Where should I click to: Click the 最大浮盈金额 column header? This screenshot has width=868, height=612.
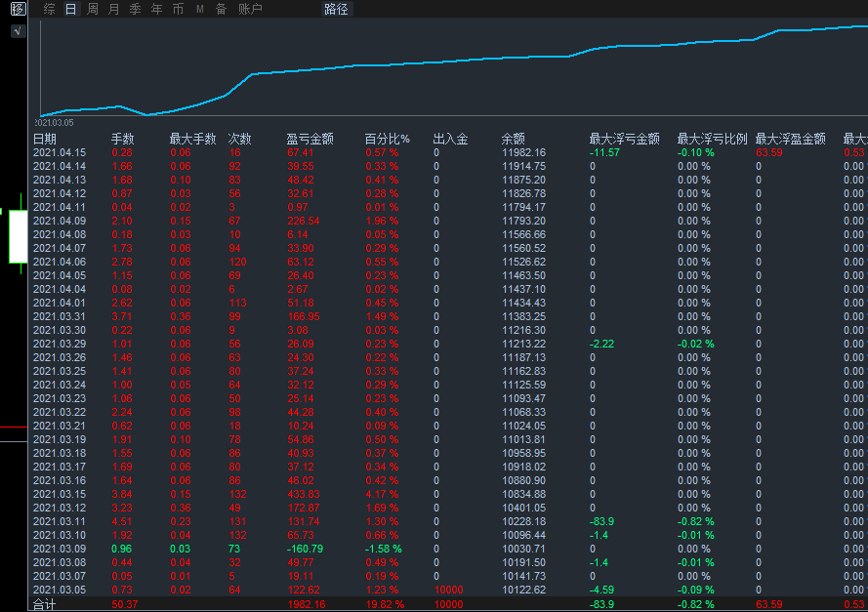pos(791,139)
